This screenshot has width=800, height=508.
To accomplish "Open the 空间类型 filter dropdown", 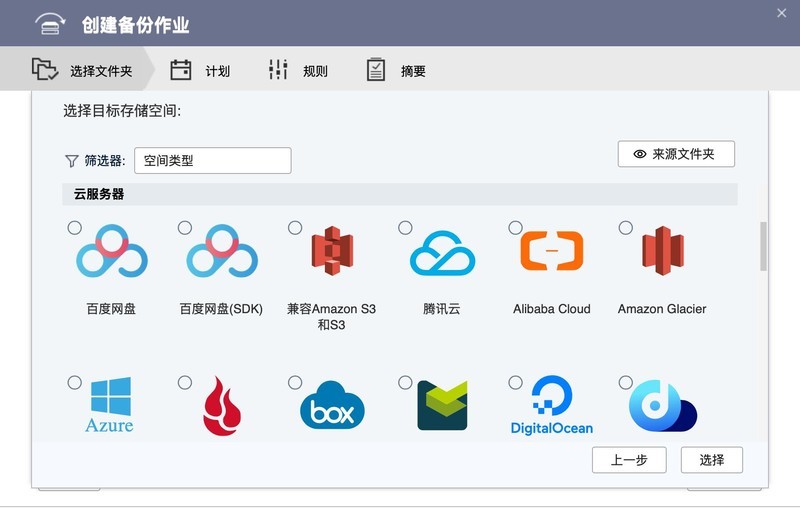I will 213,161.
